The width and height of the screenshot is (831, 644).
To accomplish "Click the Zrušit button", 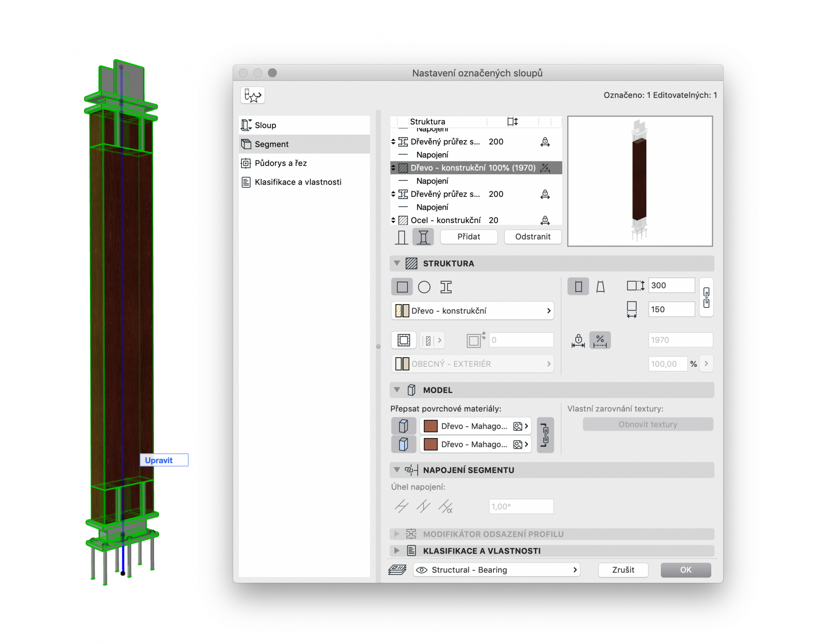I will tap(623, 570).
